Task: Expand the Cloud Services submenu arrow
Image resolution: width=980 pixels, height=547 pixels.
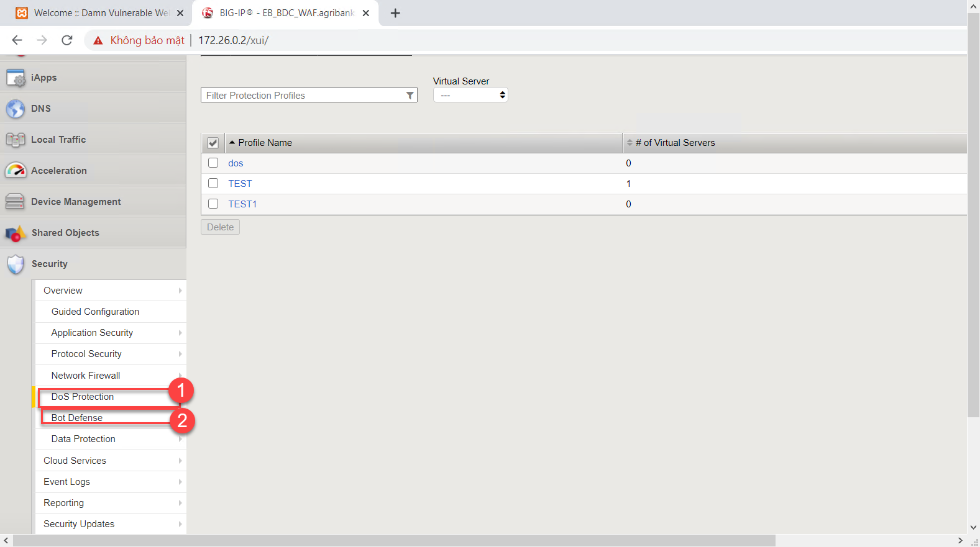Action: tap(180, 461)
